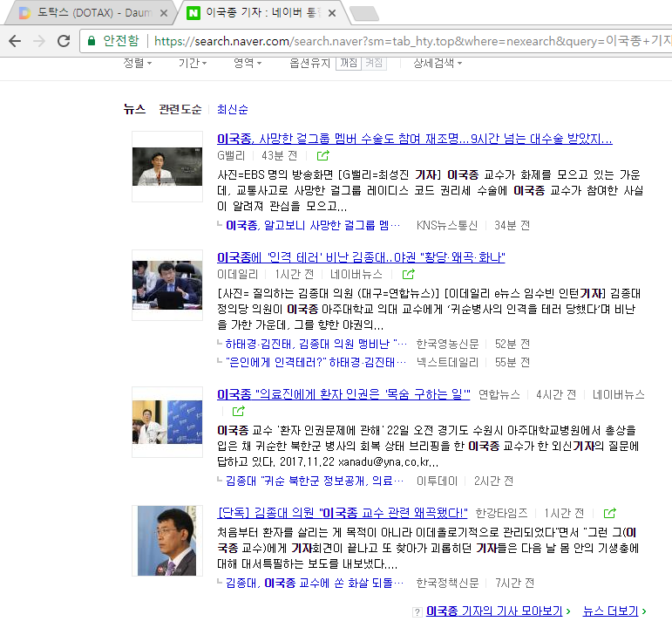Click thumbnail of 이국종 briefing photo

[x=167, y=422]
